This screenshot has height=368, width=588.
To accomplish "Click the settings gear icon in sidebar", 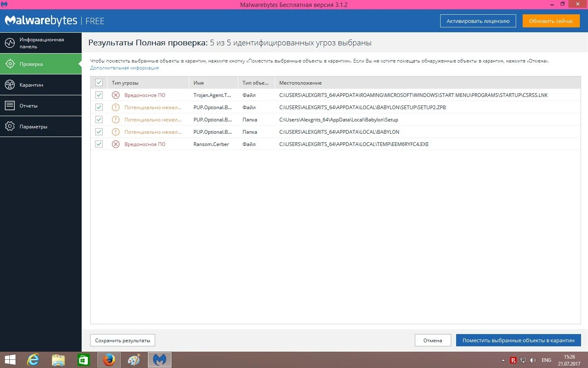I will point(10,126).
